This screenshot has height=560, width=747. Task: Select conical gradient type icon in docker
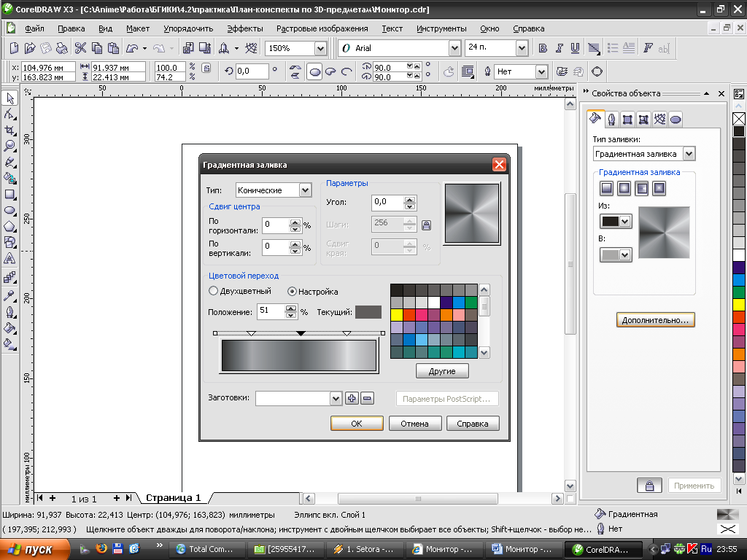[x=641, y=189]
